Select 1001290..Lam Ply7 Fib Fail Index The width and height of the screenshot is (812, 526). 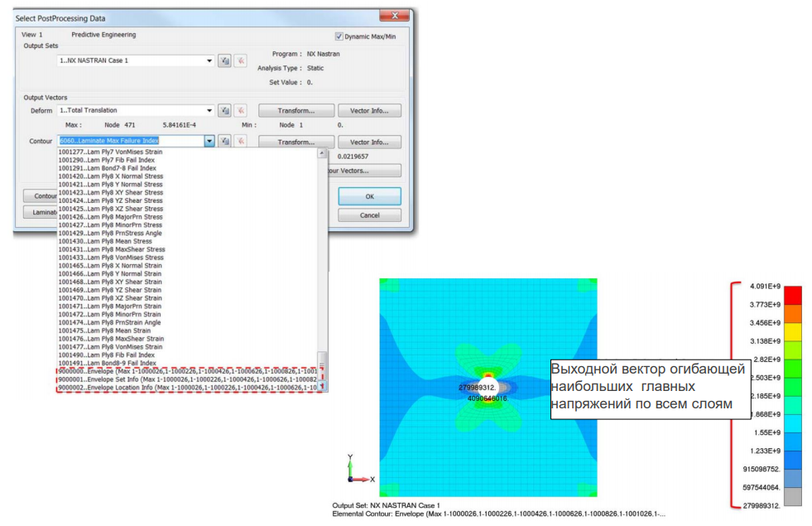[x=106, y=160]
